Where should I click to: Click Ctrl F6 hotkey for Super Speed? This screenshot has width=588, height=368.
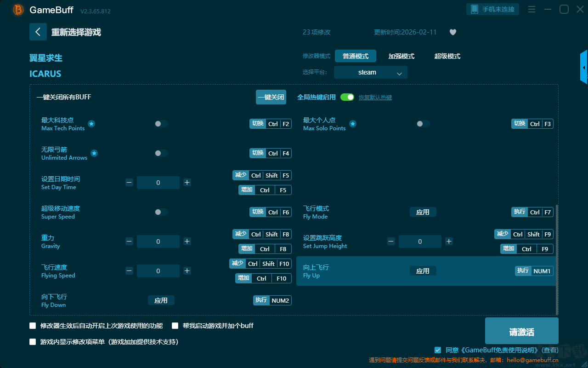click(271, 212)
